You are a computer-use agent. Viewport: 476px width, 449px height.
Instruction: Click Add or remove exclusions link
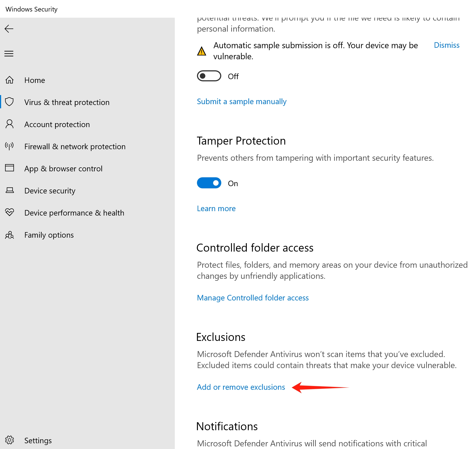240,387
